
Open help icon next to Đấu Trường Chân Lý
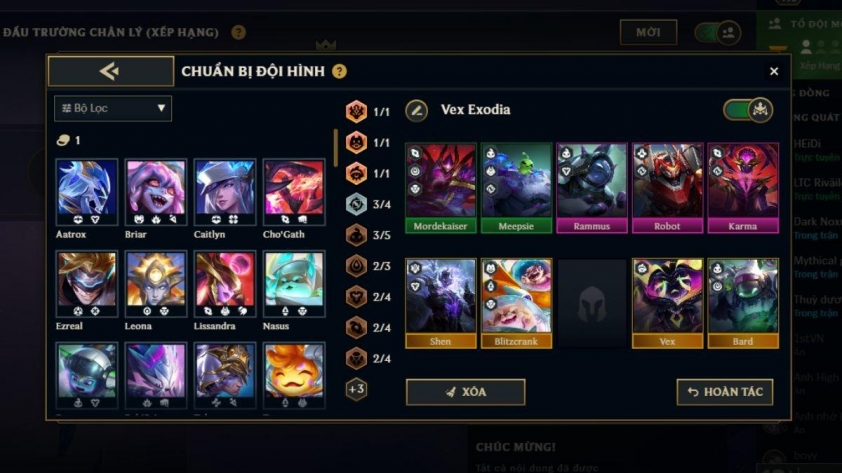[238, 32]
